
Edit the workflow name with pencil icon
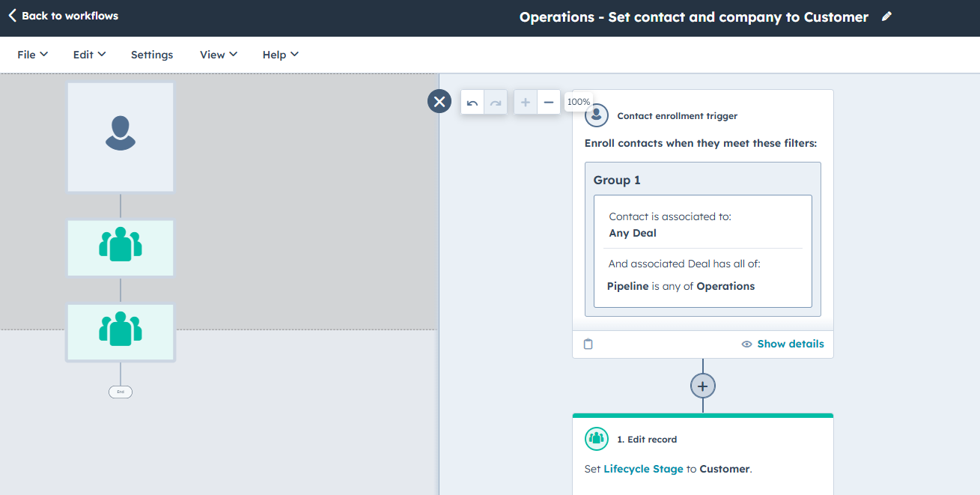point(887,16)
